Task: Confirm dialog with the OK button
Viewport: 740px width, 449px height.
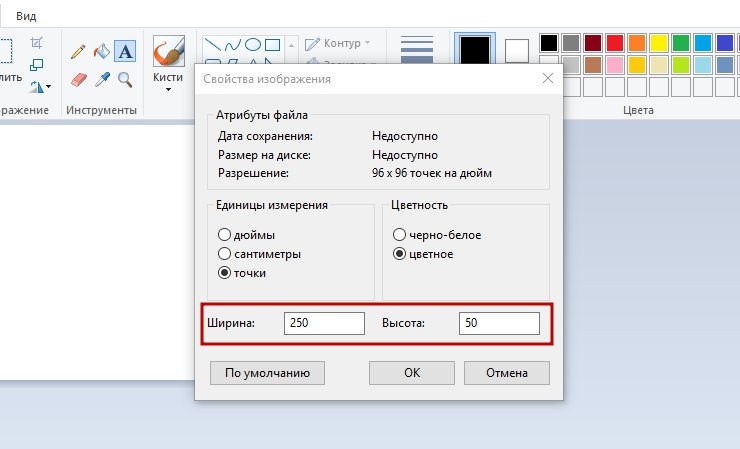Action: click(x=411, y=373)
